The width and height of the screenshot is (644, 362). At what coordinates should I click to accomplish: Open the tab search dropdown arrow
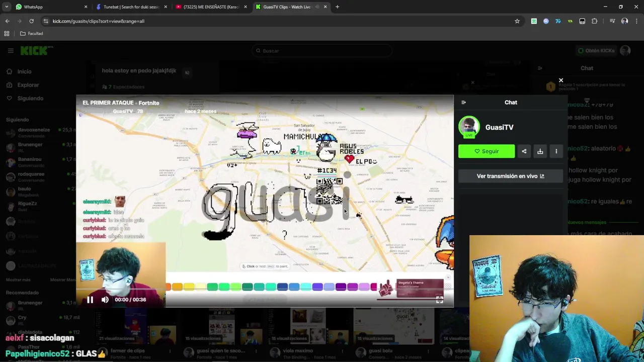tap(7, 7)
